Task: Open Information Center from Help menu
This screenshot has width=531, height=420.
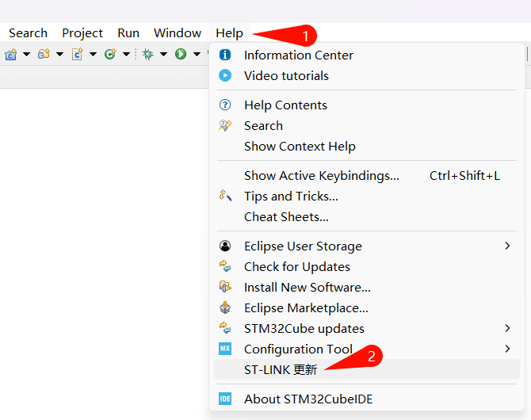Action: tap(298, 55)
